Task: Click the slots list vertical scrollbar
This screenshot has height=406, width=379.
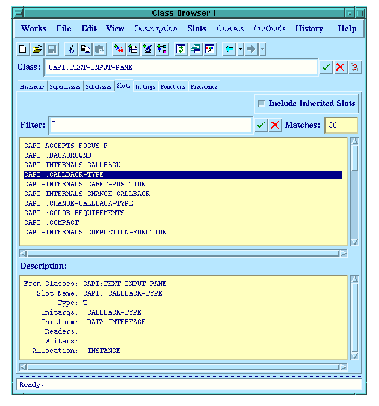Action: coord(354,191)
